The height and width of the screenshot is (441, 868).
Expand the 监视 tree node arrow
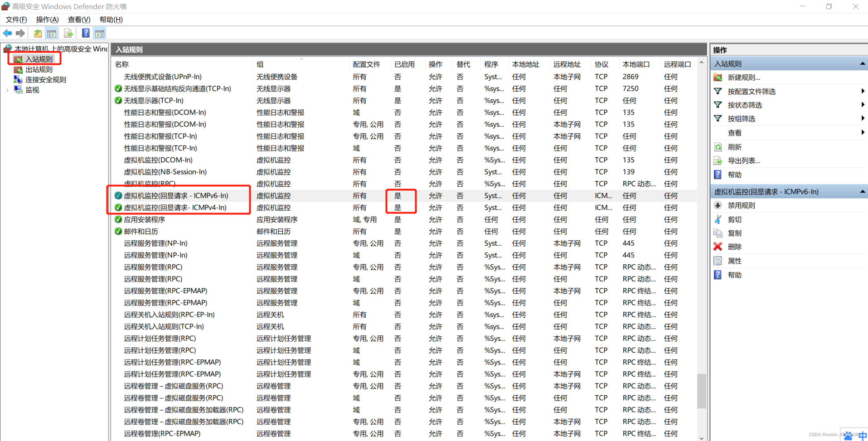tap(7, 90)
